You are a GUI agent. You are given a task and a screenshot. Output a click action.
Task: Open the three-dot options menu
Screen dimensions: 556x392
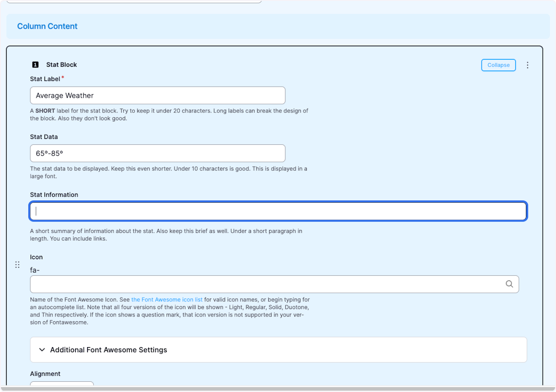click(527, 65)
